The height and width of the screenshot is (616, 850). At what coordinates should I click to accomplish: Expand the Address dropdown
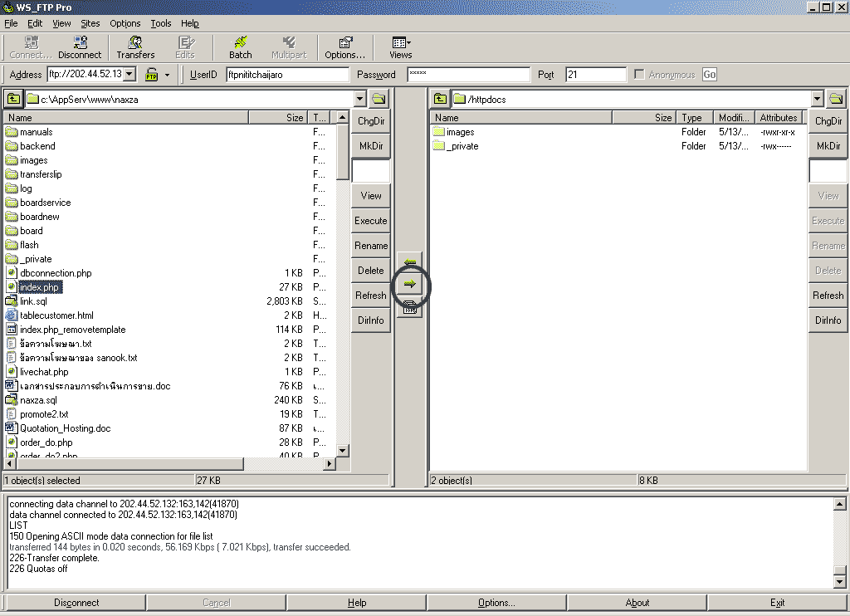[129, 74]
